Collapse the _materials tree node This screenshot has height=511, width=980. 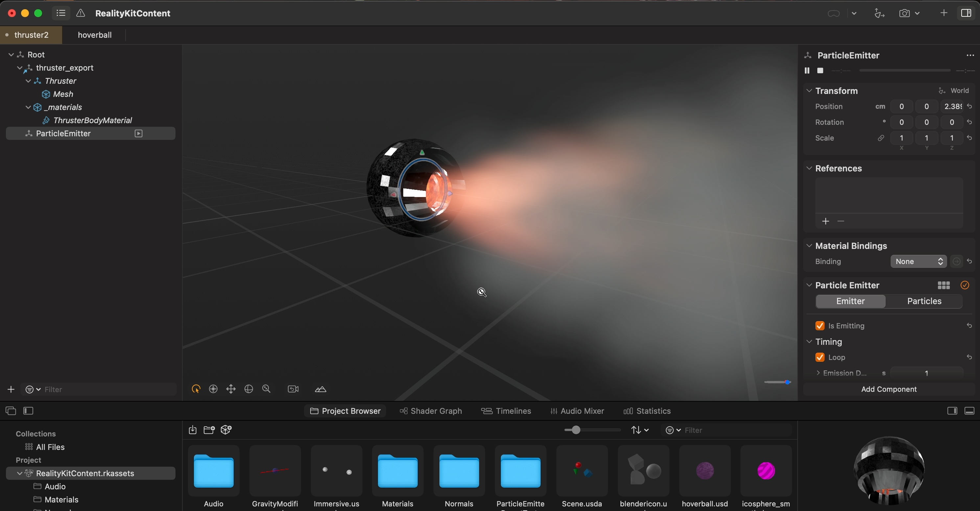point(28,107)
